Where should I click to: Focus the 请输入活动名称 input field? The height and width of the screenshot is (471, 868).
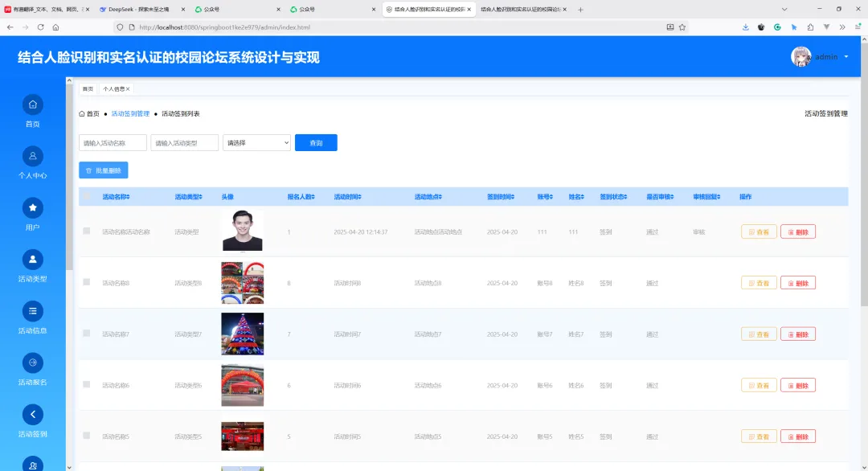(113, 143)
